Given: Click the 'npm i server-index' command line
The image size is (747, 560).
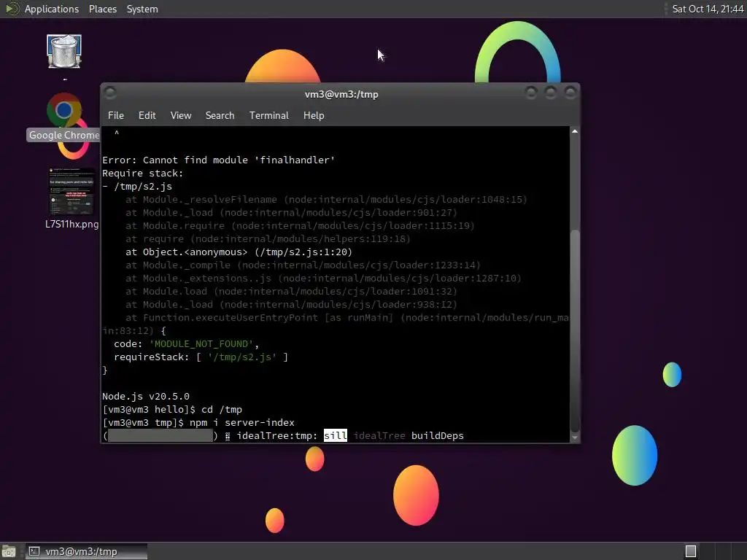Looking at the screenshot, I should click(198, 423).
